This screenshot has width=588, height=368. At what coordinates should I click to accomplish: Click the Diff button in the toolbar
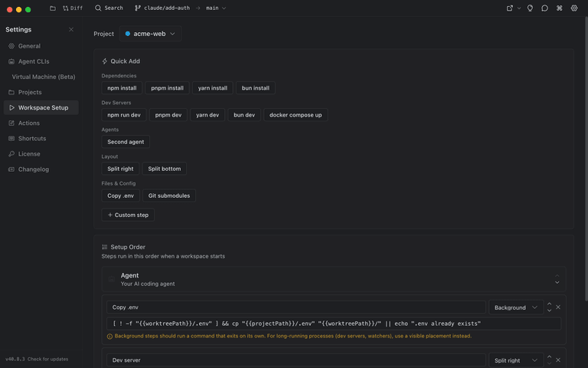pos(73,8)
